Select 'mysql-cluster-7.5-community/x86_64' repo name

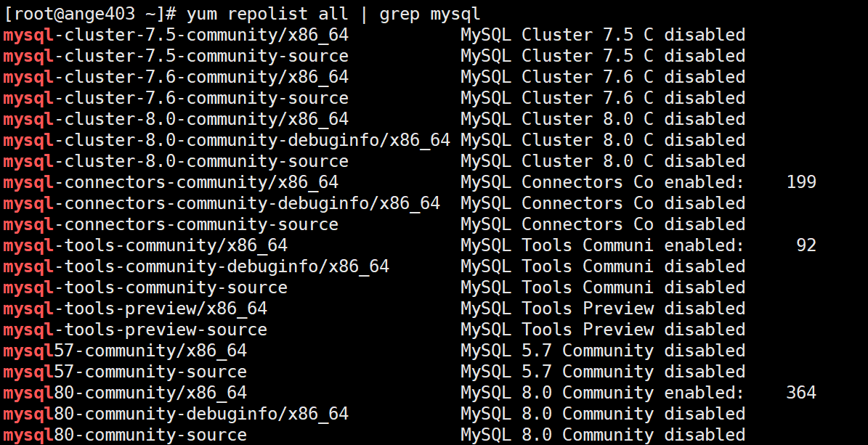pos(176,36)
